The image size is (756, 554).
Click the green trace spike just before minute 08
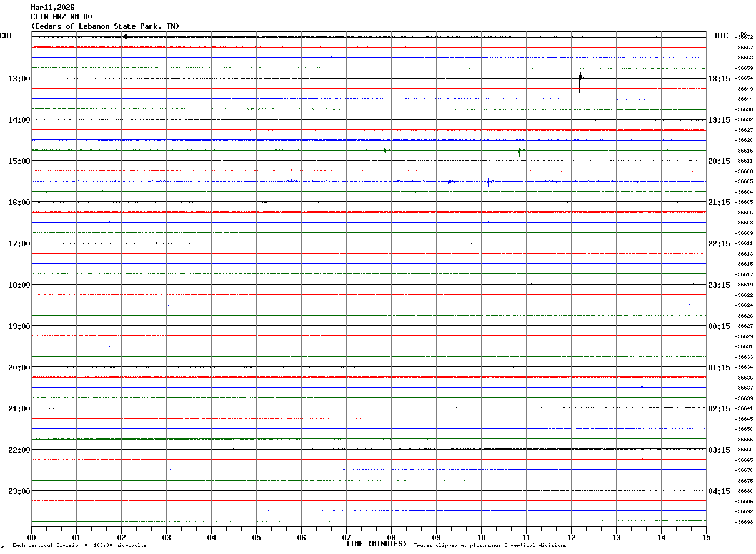point(385,150)
